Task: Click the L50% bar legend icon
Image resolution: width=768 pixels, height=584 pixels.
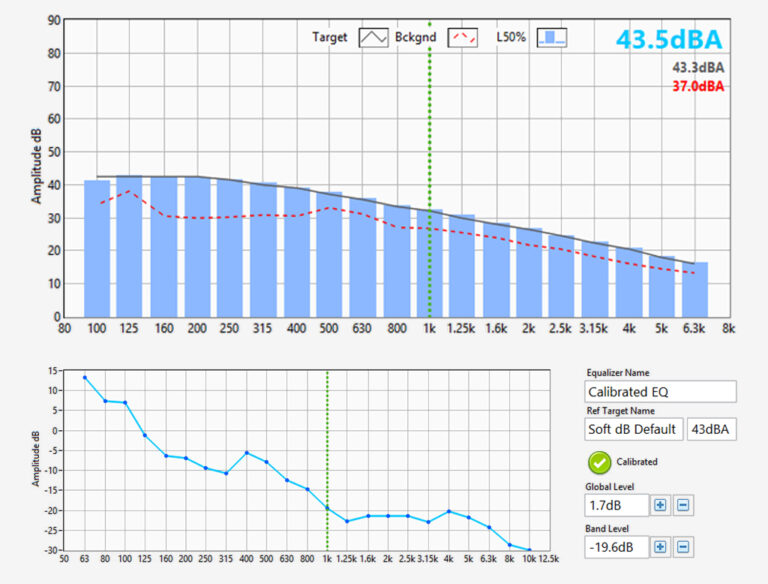Action: 551,38
